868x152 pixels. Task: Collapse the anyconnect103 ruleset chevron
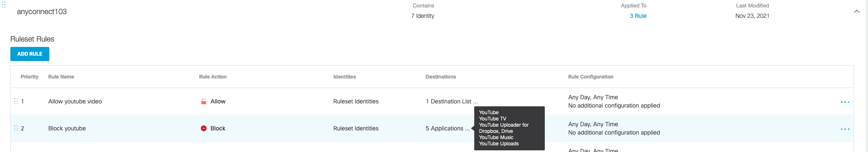(x=856, y=12)
